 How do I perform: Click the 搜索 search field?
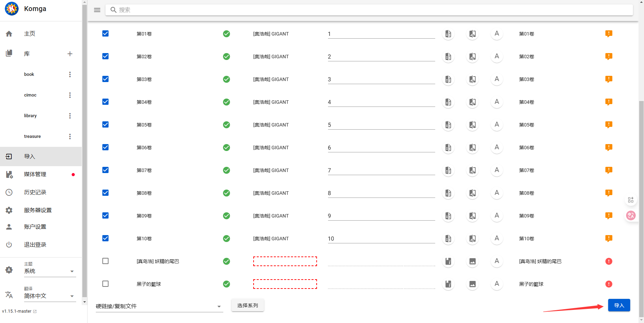pos(369,10)
